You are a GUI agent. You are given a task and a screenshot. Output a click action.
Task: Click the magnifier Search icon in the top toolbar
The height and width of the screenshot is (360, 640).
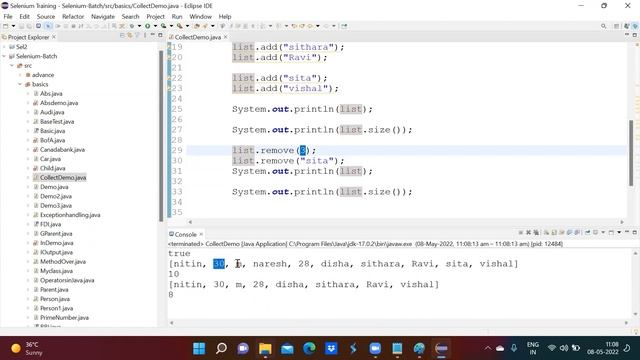tap(603, 26)
